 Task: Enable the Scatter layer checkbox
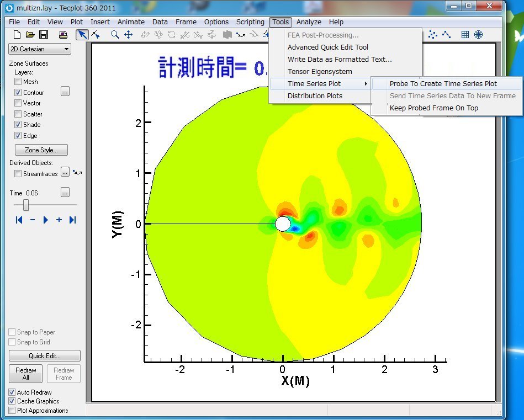(x=18, y=114)
